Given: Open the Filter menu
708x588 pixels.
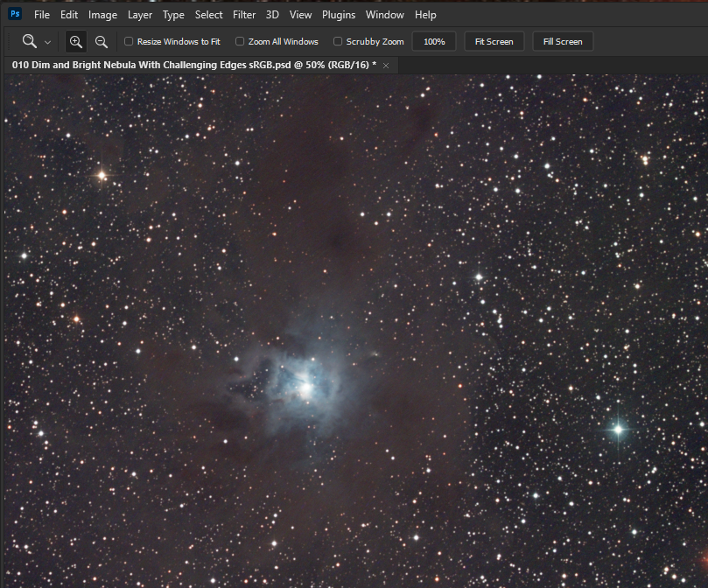Looking at the screenshot, I should point(243,14).
